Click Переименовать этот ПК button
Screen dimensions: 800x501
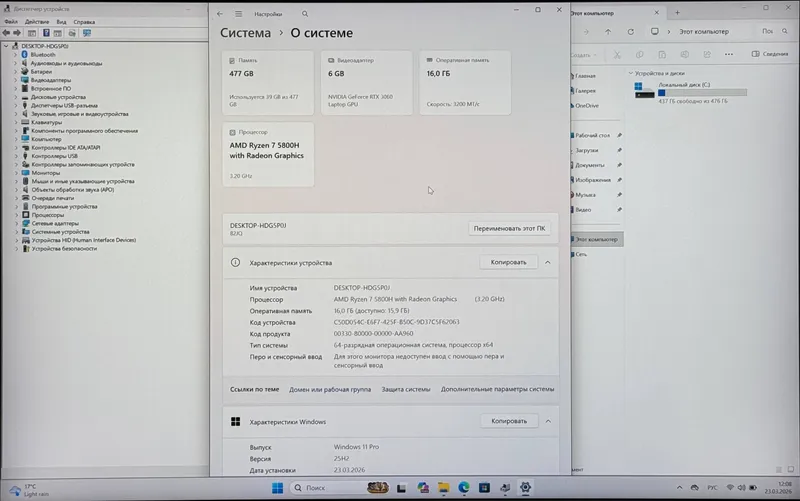(509, 229)
